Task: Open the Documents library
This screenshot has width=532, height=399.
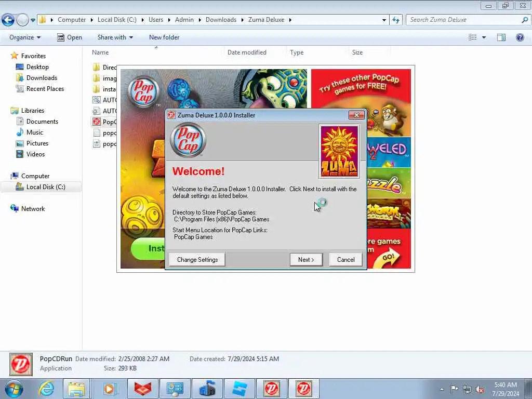Action: pos(42,122)
